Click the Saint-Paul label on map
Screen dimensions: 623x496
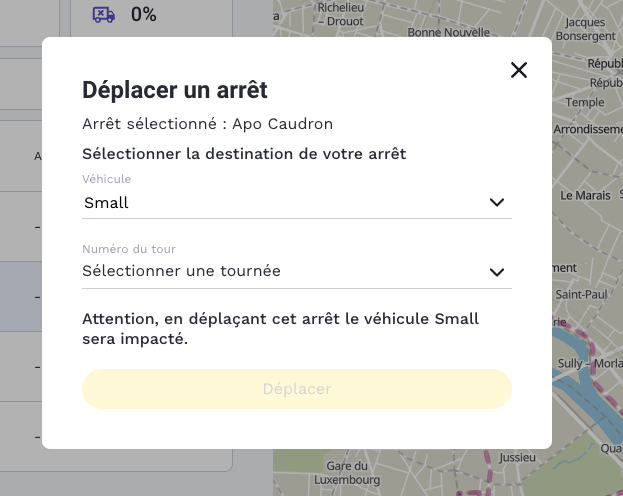coord(581,295)
